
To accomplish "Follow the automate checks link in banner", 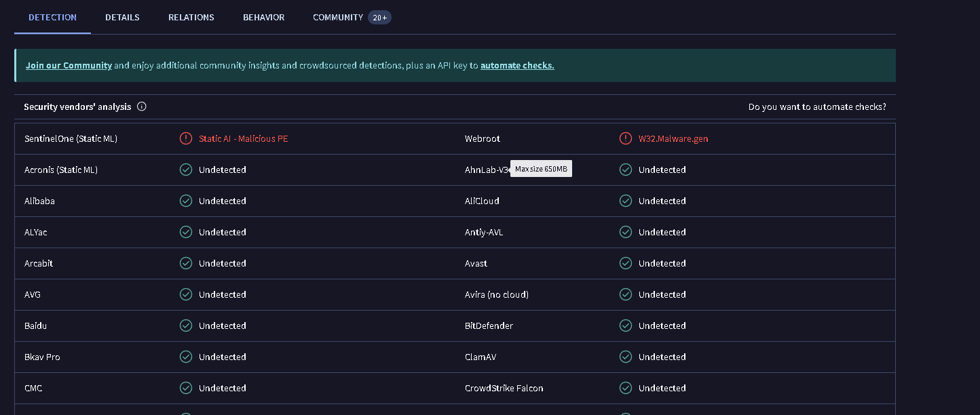I will pos(517,66).
